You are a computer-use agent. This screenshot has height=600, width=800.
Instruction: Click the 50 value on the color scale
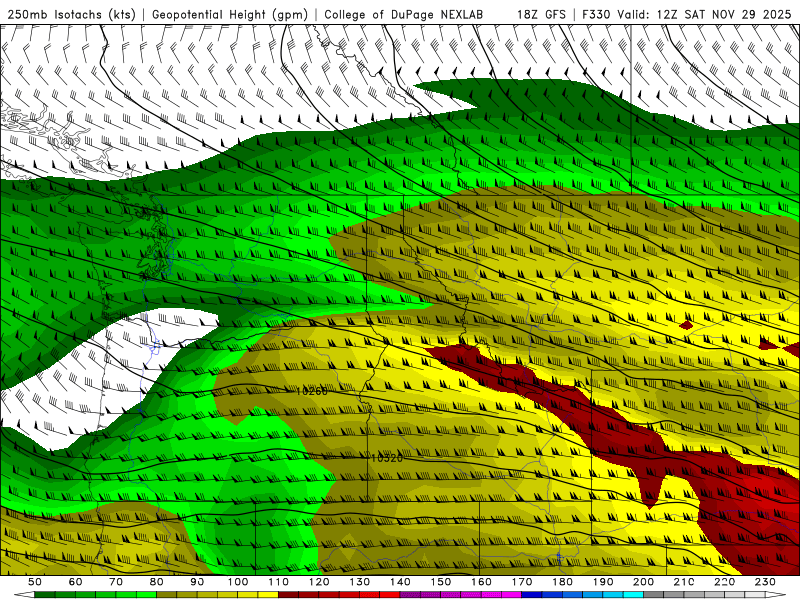(35, 582)
